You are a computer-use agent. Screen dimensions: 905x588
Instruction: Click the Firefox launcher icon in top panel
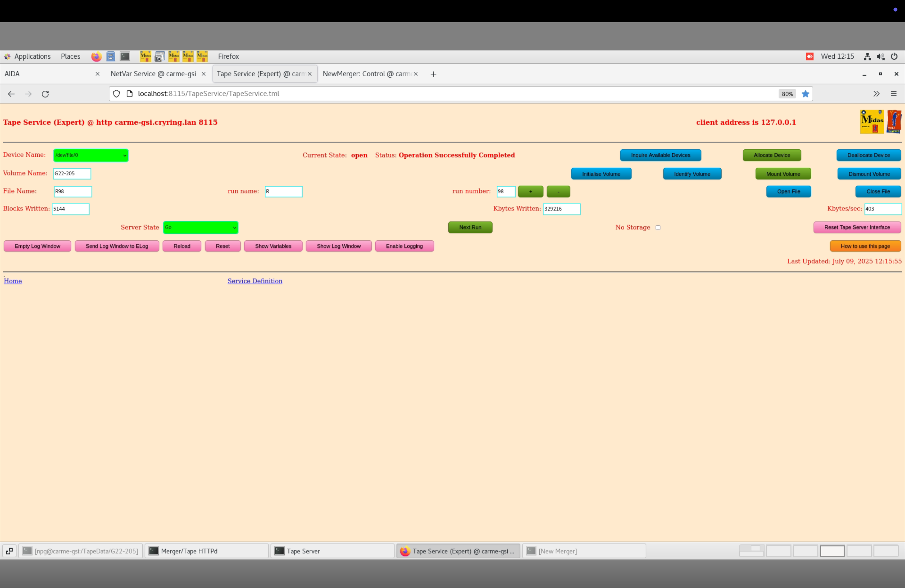coord(96,56)
